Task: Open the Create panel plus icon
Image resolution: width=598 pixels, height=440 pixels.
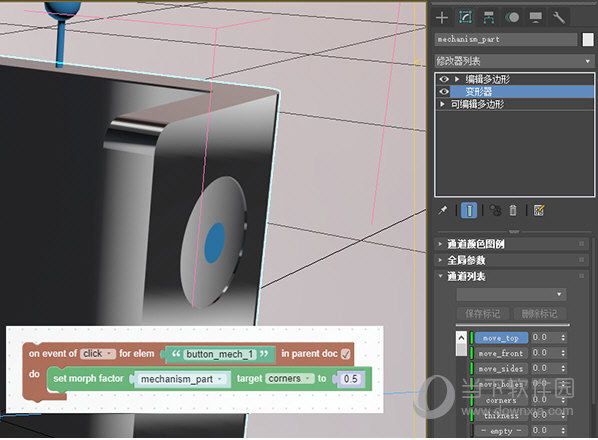Action: point(442,17)
